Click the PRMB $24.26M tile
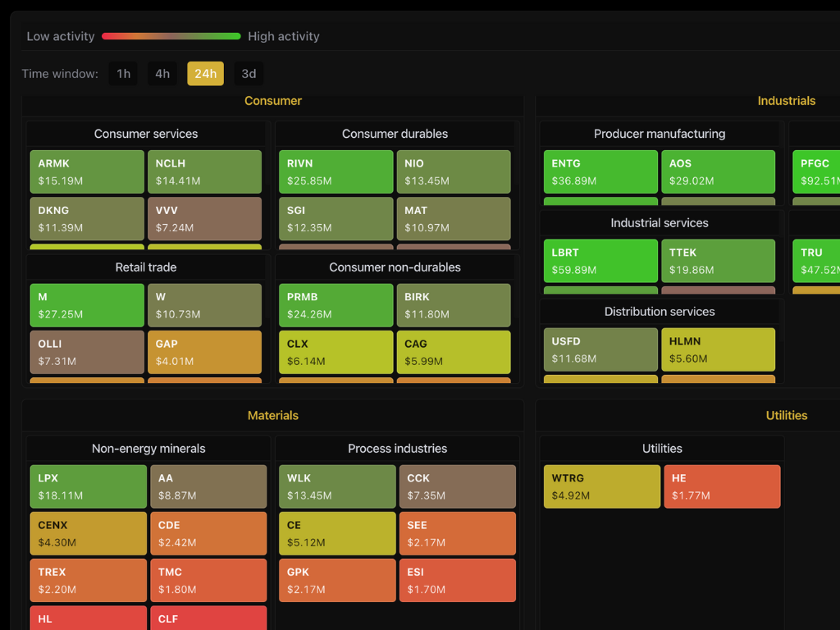840x630 pixels. click(336, 305)
